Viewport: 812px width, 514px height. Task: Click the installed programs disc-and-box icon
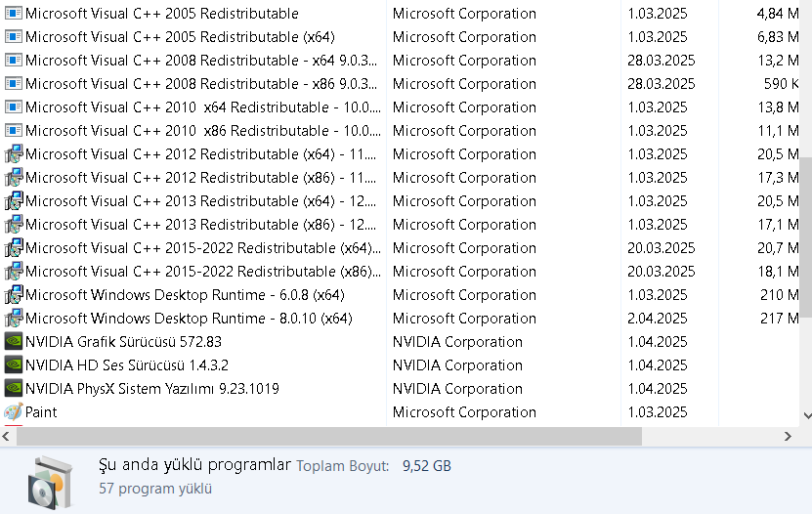point(50,483)
